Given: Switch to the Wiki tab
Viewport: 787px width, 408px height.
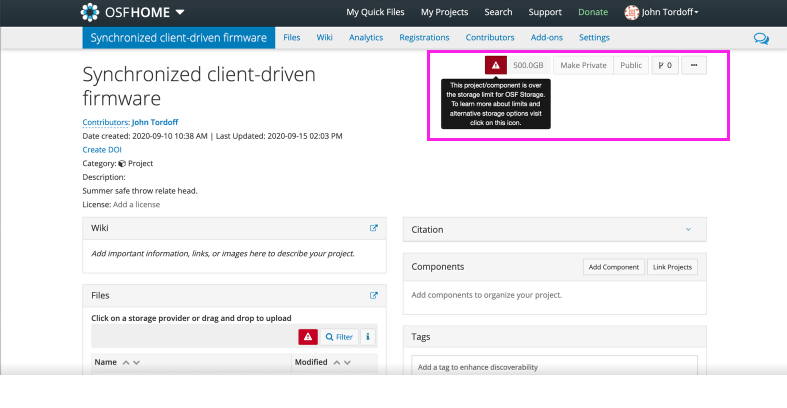Looking at the screenshot, I should coord(324,38).
